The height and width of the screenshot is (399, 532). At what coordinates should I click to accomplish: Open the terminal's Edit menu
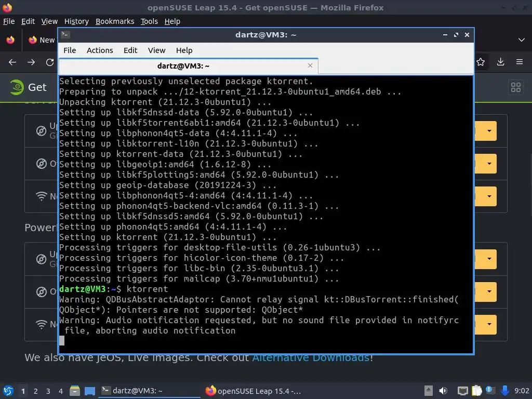tap(130, 50)
